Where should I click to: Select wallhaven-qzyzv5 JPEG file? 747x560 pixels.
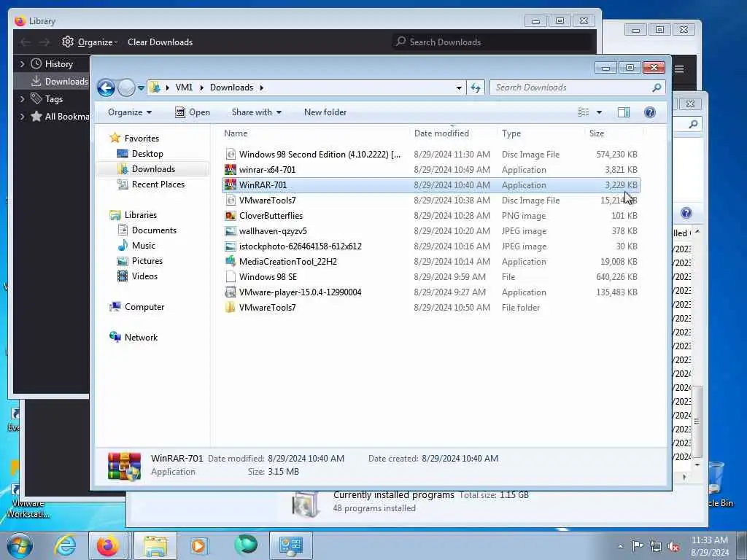point(431,231)
